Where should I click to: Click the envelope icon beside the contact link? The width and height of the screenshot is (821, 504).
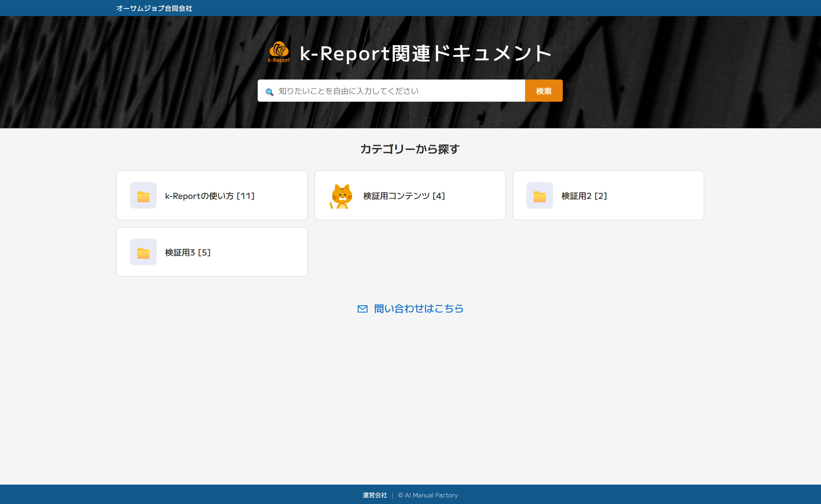[x=363, y=309]
